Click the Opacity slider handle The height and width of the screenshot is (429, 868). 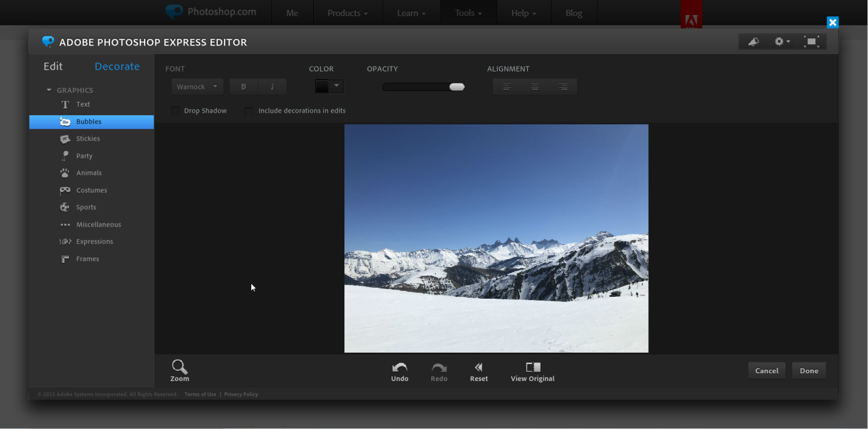coord(457,87)
